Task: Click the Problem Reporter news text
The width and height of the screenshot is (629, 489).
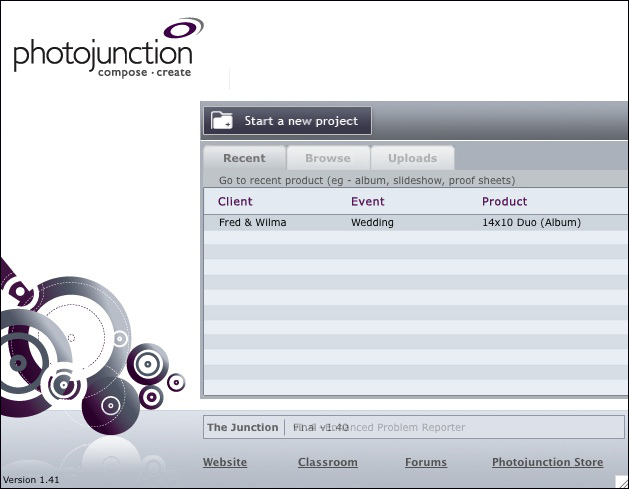Action: tap(421, 427)
